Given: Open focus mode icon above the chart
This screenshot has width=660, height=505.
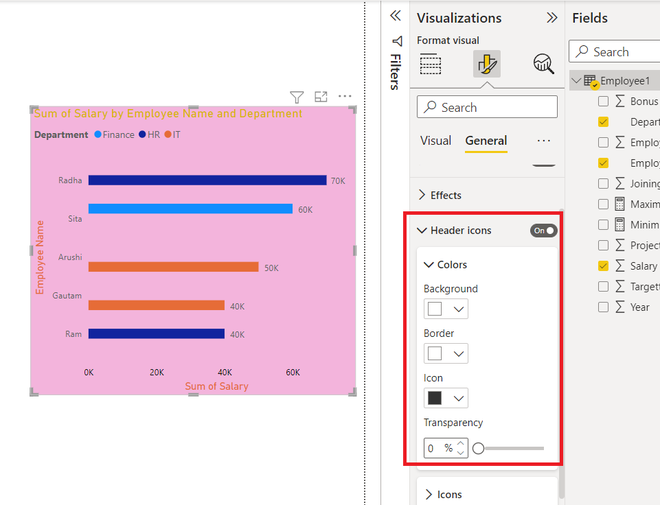Looking at the screenshot, I should tap(321, 97).
